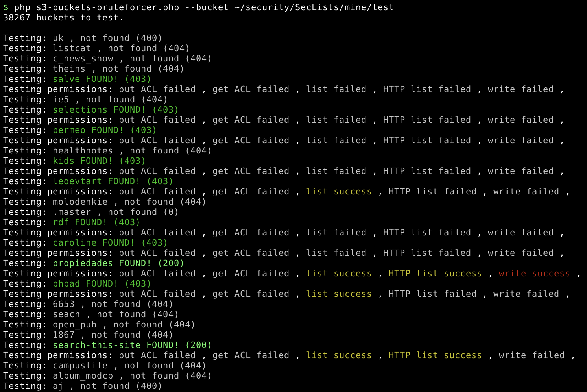Select the "caroline" bucket name
Viewport: 587px width, 392px height.
click(74, 243)
